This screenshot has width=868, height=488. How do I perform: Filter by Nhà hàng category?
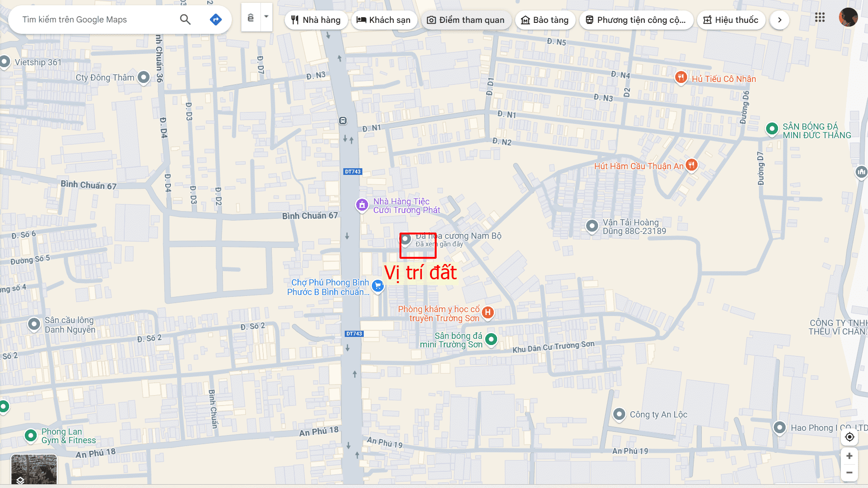(316, 20)
